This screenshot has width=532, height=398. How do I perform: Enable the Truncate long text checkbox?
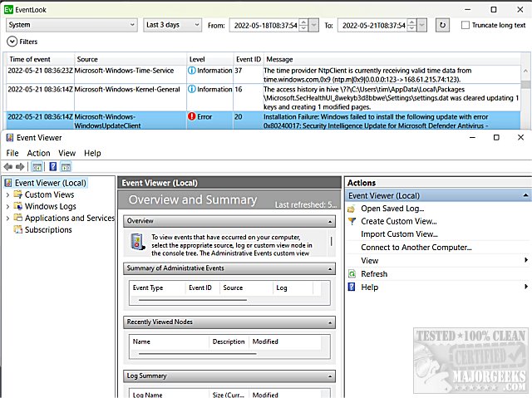[x=465, y=26]
